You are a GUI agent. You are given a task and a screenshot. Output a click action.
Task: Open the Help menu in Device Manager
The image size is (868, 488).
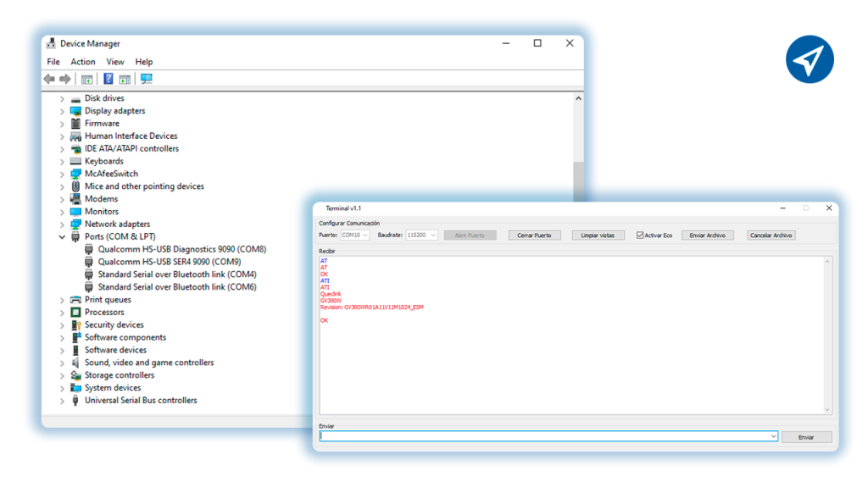144,62
